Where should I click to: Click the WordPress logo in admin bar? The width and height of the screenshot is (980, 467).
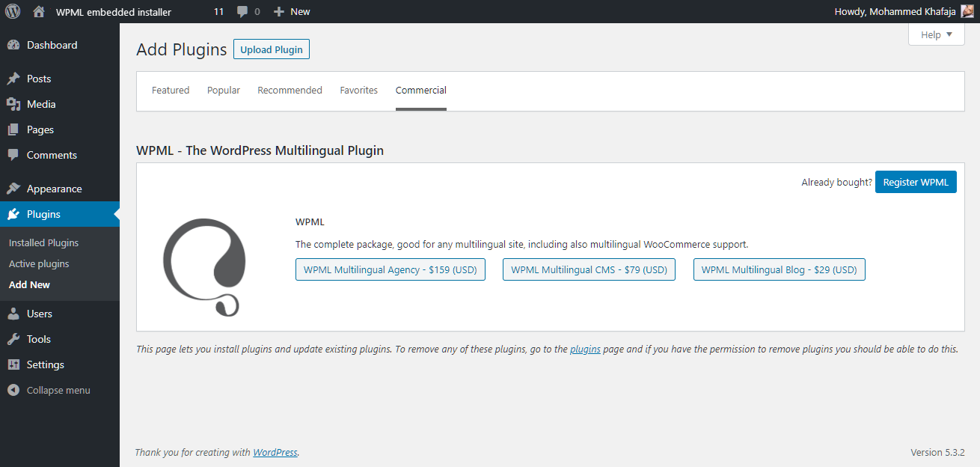coord(13,11)
